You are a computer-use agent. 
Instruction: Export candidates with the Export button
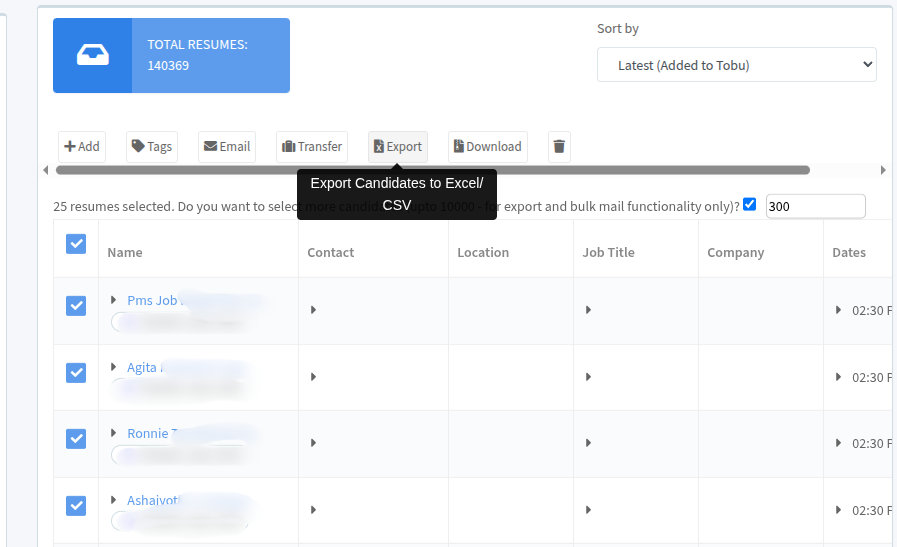coord(398,146)
